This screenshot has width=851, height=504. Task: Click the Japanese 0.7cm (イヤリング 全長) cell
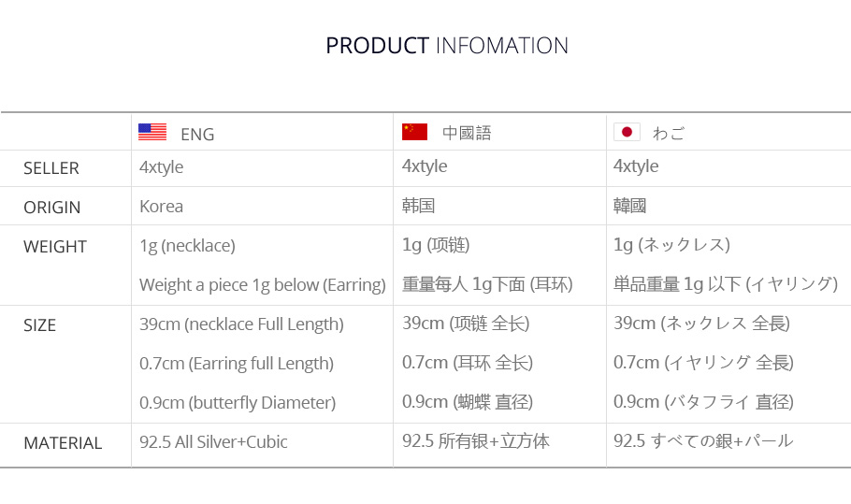click(703, 363)
